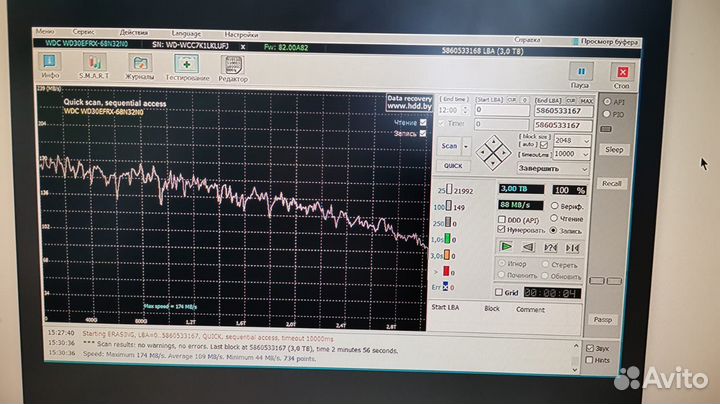Enable the Grid checkbox

click(x=500, y=293)
